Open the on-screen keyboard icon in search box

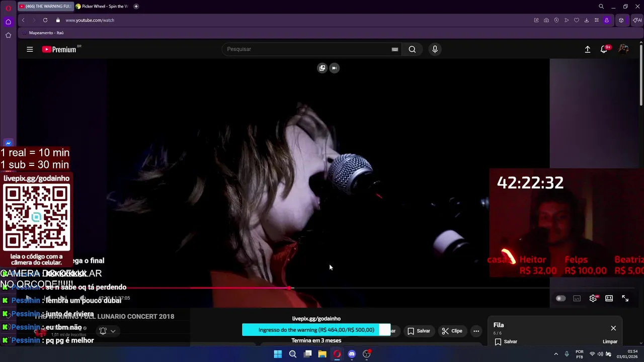pos(395,49)
